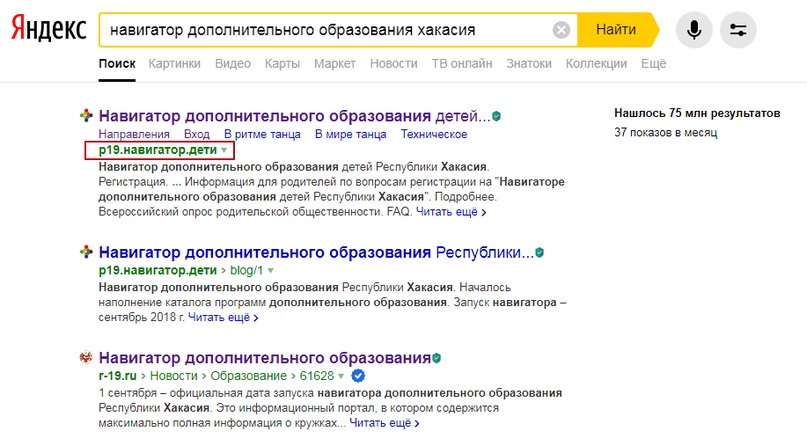807x446 pixels.
Task: Open the Карты tab
Action: pyautogui.click(x=282, y=64)
